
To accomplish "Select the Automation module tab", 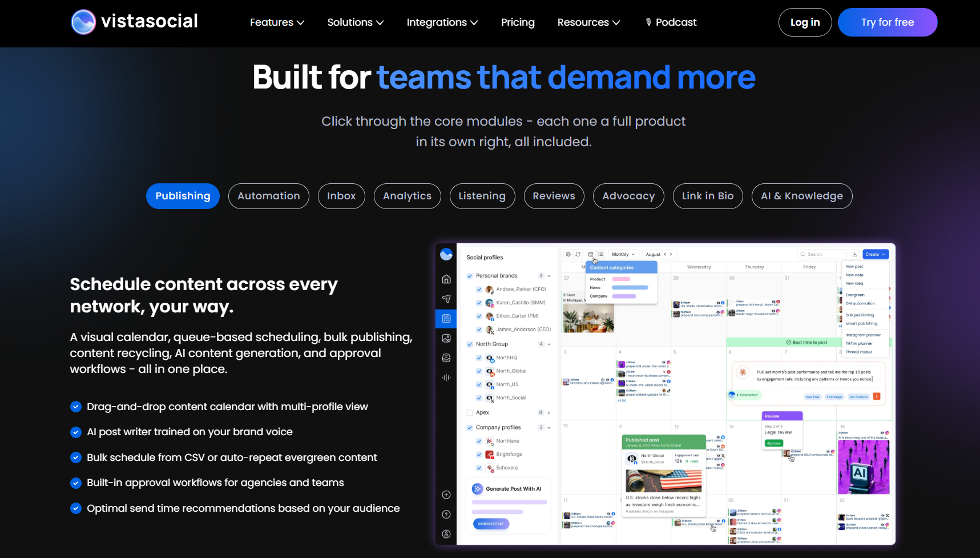I will 268,196.
